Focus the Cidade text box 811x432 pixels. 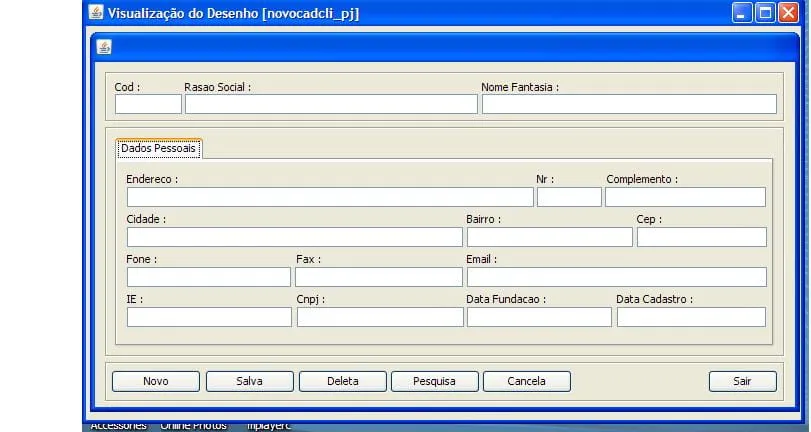pos(294,237)
